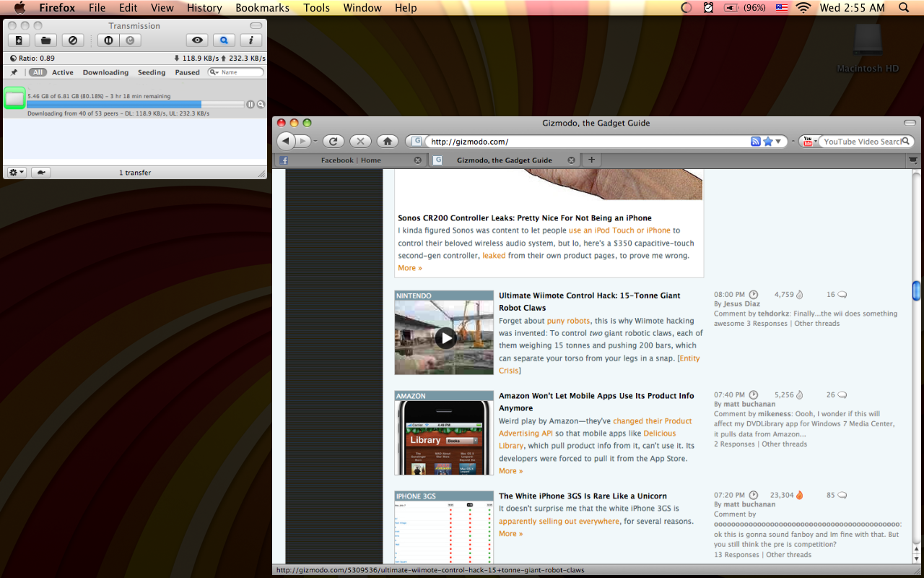Click the Firefox vertical scrollbar thumb
Image resolution: width=924 pixels, height=578 pixels.
pos(916,290)
